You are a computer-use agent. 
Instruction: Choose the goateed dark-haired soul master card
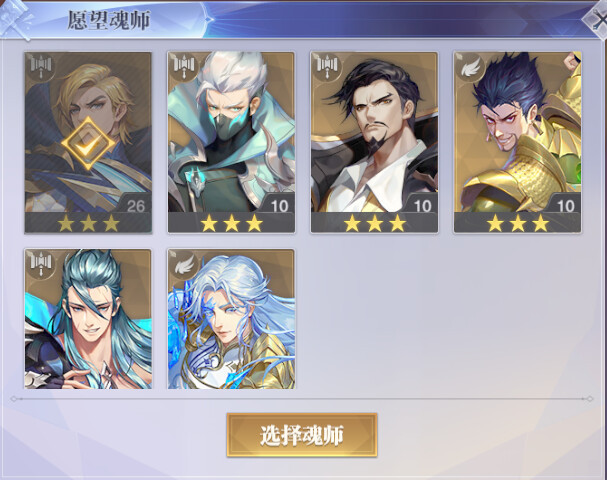(374, 142)
